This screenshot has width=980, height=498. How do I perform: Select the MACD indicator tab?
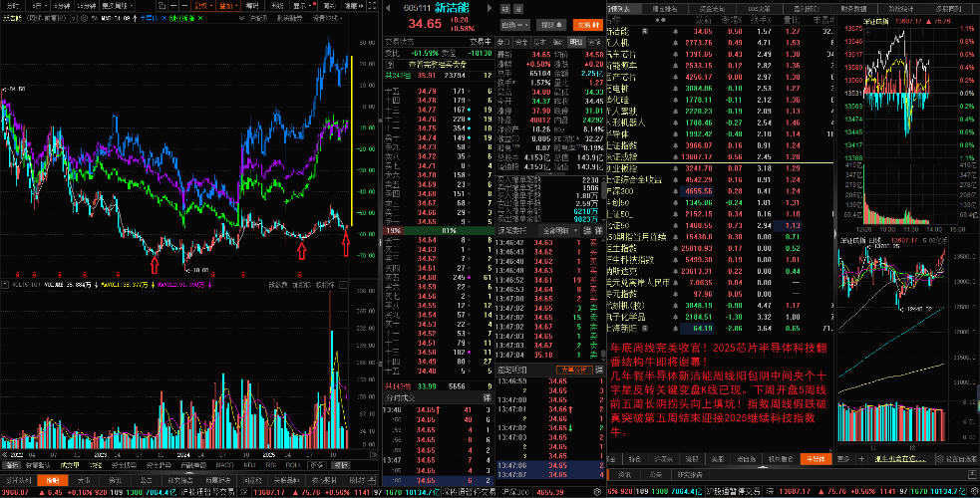coord(224,465)
